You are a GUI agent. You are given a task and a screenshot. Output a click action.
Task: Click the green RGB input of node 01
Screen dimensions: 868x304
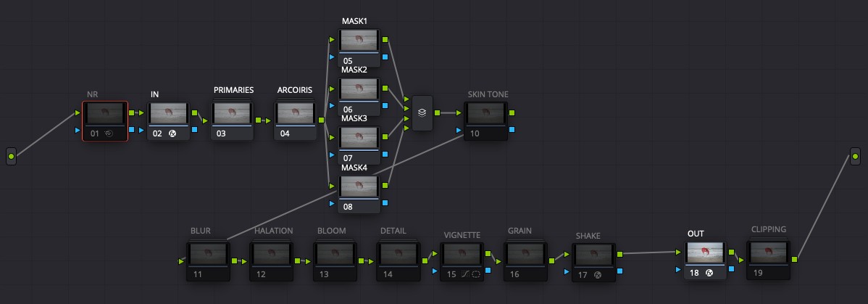click(78, 113)
